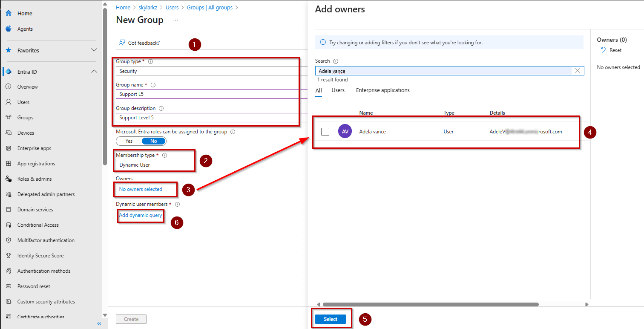This screenshot has height=329, width=644.
Task: Collapse the Entra ID sidebar section
Action: click(x=94, y=71)
